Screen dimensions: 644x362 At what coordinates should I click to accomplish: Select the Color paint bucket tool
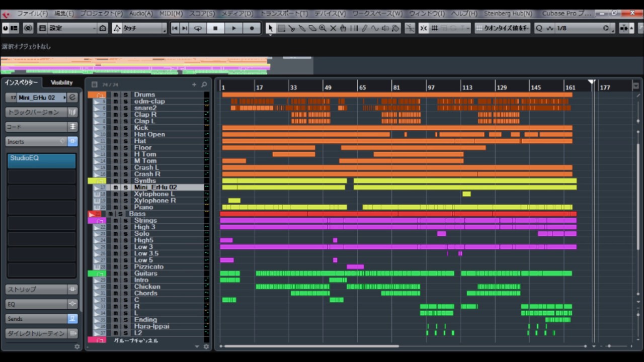coord(396,29)
